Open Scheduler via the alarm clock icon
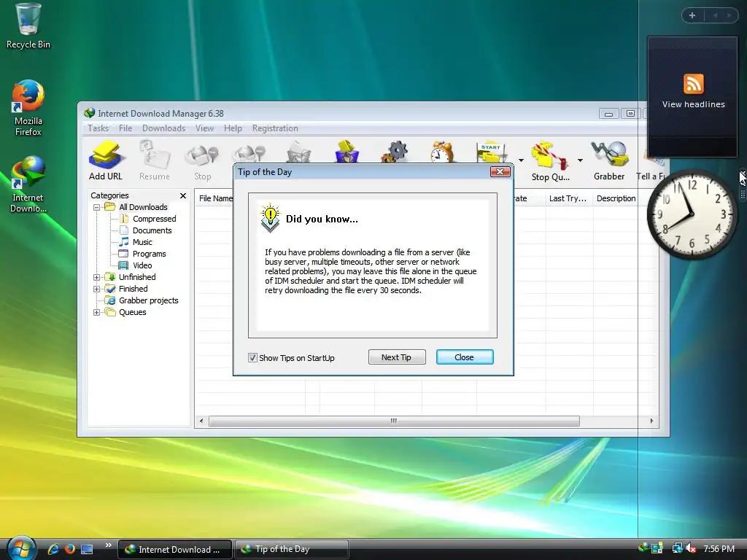 [x=442, y=152]
